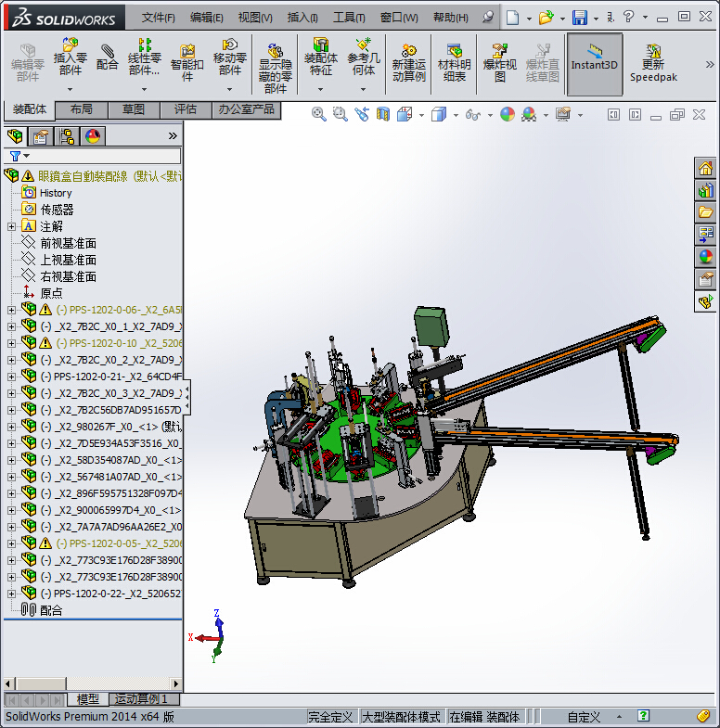Click the Zoom to Fit magnifier icon
The image size is (720, 728).
(318, 114)
